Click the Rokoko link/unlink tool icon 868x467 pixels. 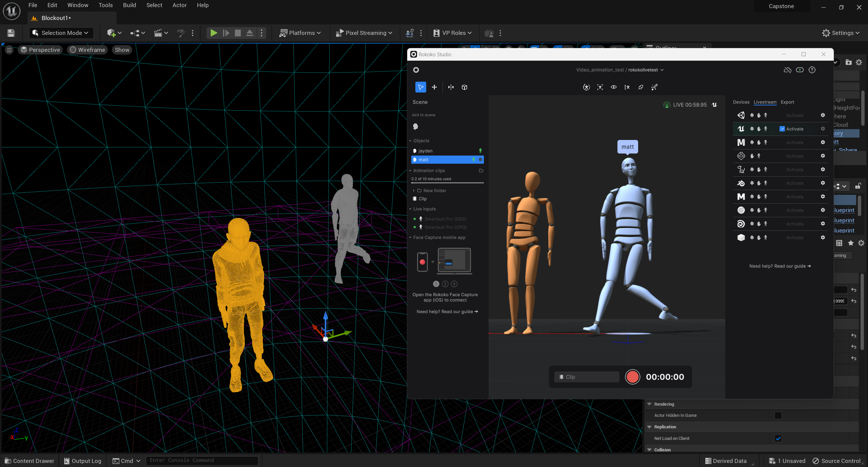tap(641, 87)
